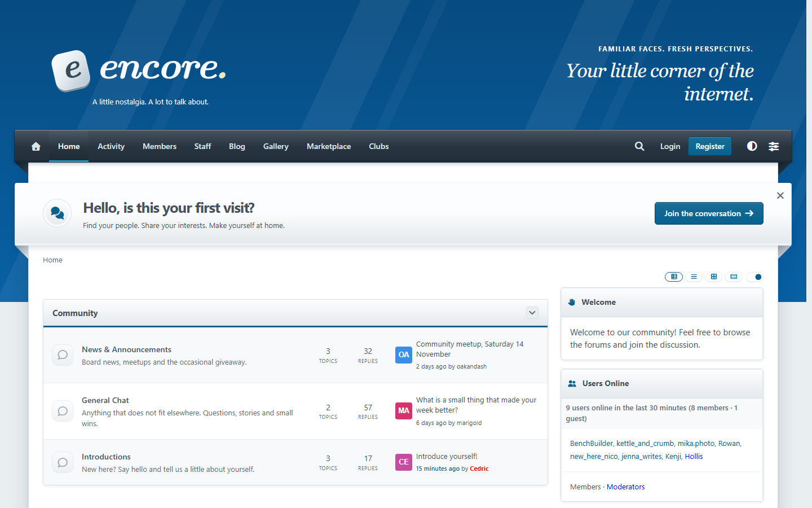This screenshot has width=812, height=508.
Task: Open Hollis's profile in Users Online
Action: [x=694, y=456]
